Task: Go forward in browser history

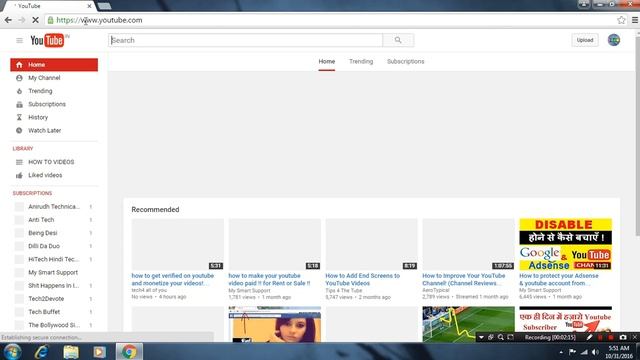Action: (x=22, y=20)
